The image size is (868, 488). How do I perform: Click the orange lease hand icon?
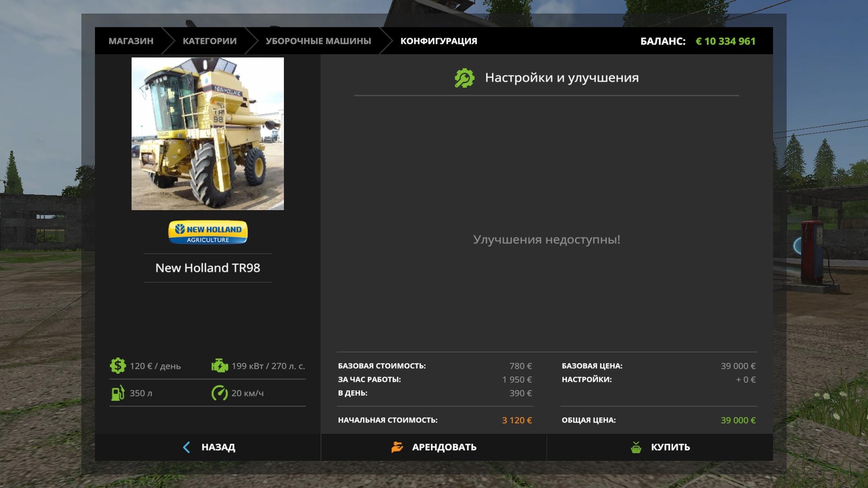[x=397, y=447]
